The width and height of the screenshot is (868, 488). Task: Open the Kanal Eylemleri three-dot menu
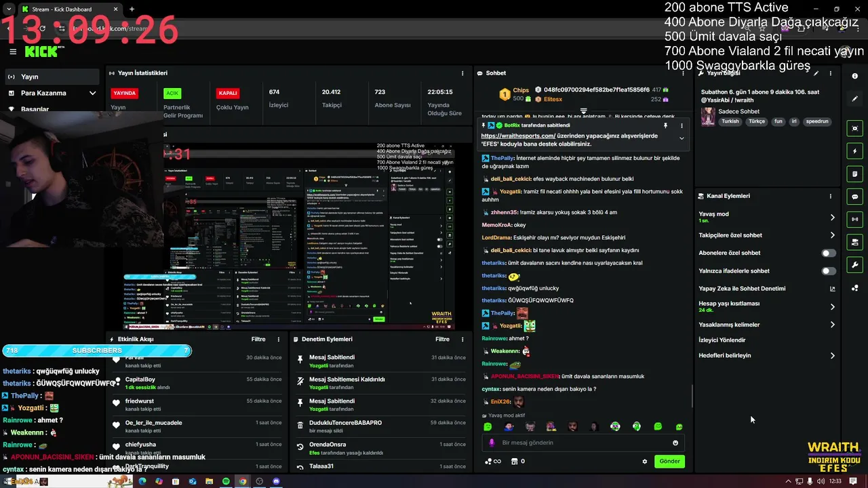pyautogui.click(x=830, y=196)
